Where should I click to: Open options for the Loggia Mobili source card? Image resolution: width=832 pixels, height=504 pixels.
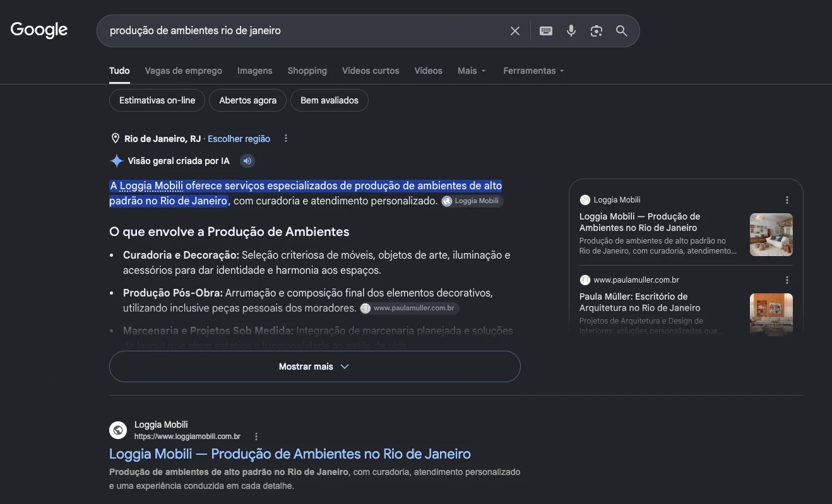(x=787, y=200)
